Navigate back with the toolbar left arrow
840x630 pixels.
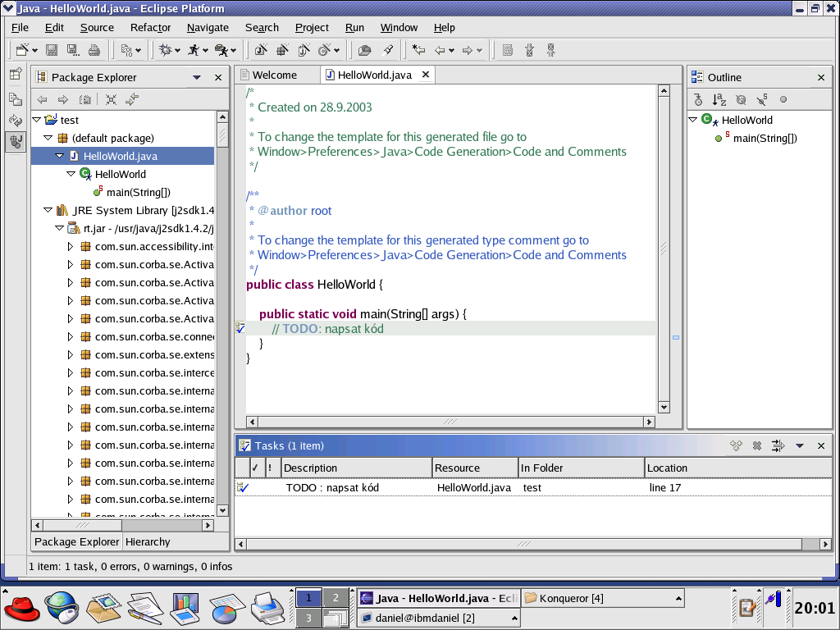pos(440,50)
